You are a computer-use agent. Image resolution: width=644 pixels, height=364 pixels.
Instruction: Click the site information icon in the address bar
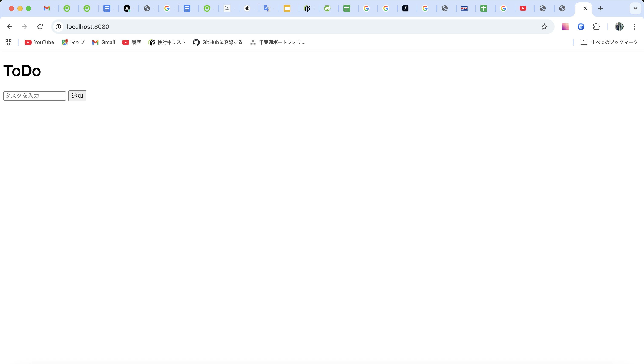point(58,26)
